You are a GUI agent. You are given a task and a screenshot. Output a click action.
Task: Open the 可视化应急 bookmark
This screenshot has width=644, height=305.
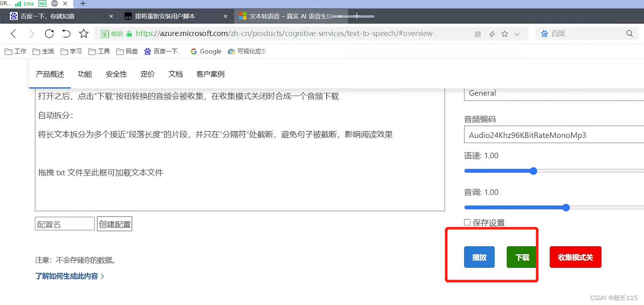point(247,52)
